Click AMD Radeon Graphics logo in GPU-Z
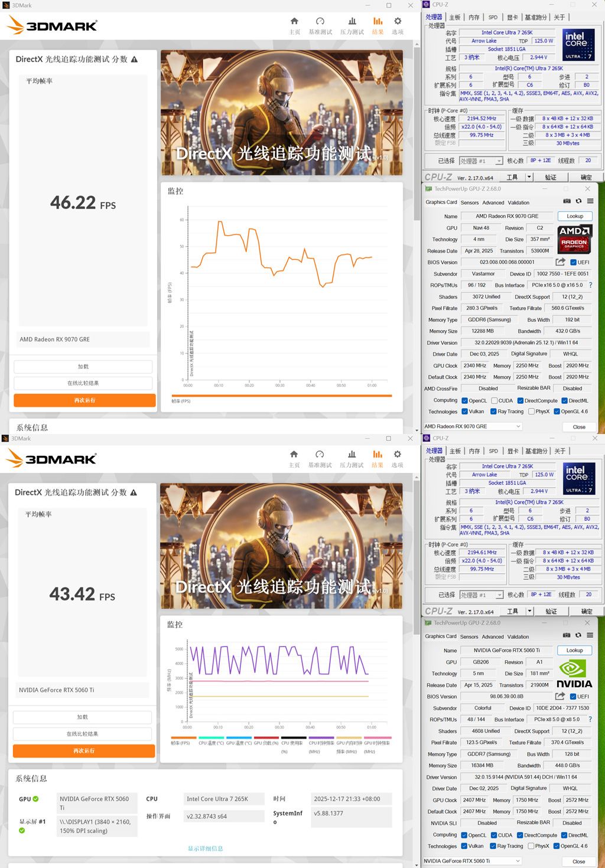This screenshot has height=868, width=605. click(x=575, y=238)
